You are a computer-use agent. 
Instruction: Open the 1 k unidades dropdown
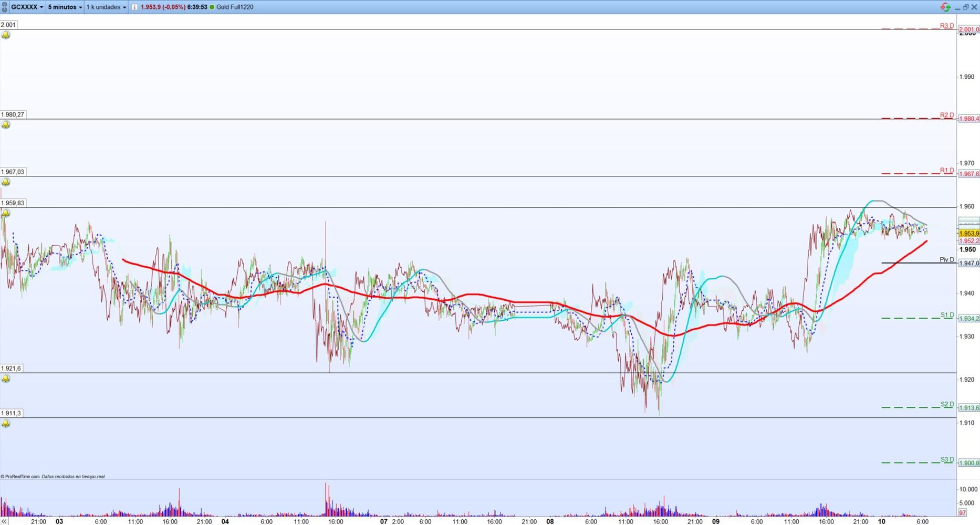(x=106, y=7)
